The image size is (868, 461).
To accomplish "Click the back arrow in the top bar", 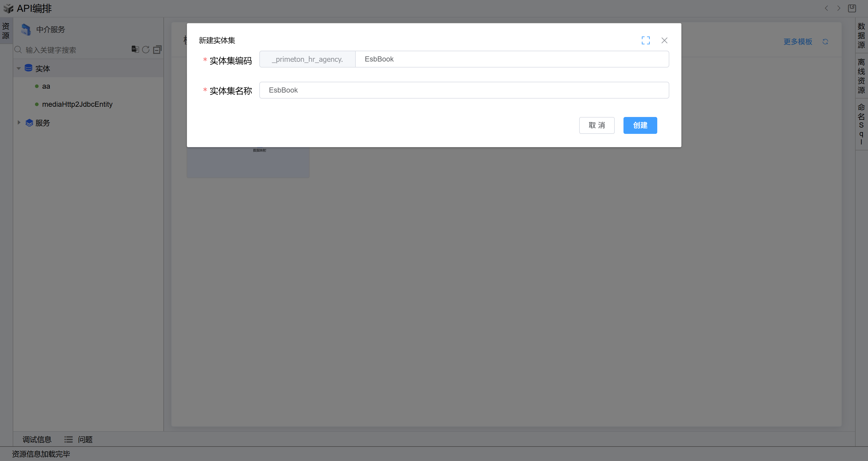I will click(x=826, y=8).
